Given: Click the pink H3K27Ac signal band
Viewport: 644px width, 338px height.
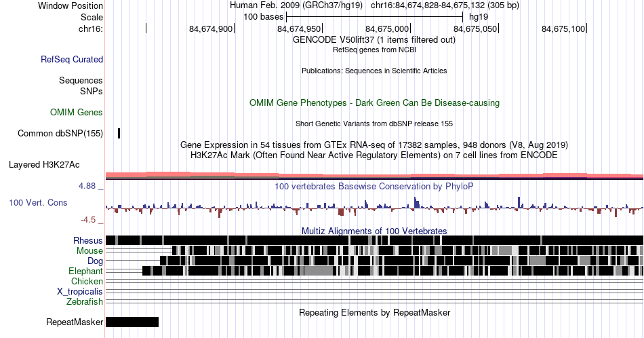Looking at the screenshot, I should (374, 176).
